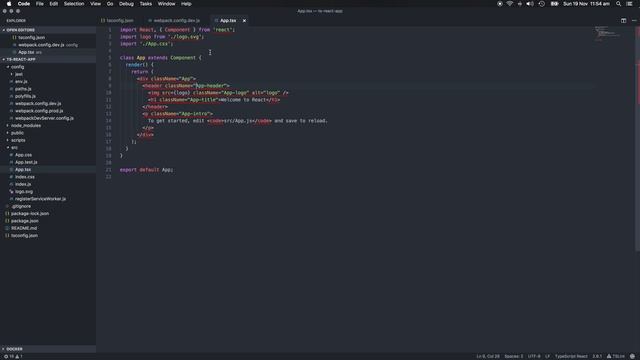Click the screen recording menu bar icon
Image resolution: width=640 pixels, height=360 pixels.
(x=500, y=4)
